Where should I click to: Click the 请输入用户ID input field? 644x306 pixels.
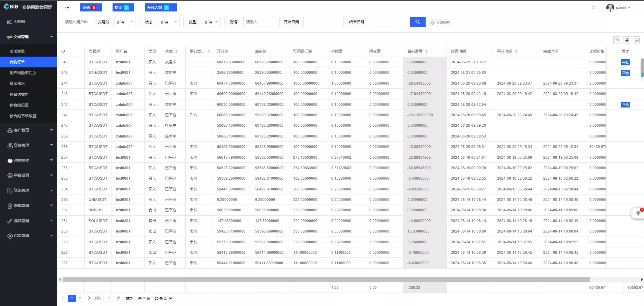[x=76, y=22]
